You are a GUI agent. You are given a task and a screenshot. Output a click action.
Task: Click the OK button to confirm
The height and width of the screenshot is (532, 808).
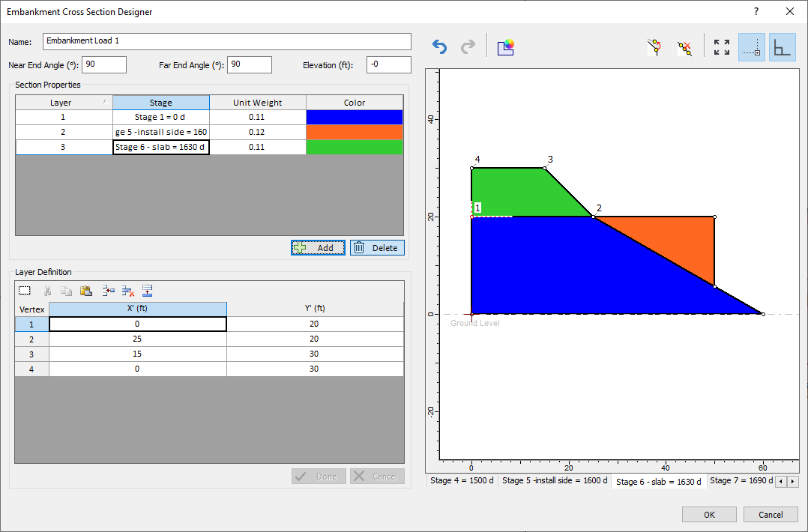tap(709, 514)
